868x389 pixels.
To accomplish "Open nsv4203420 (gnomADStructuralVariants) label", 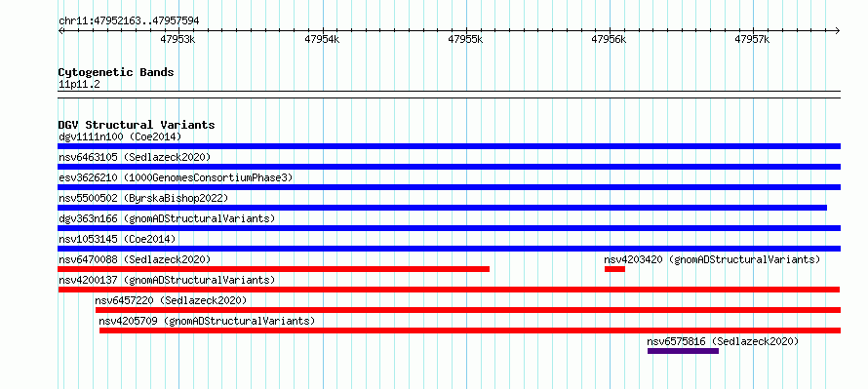I will [x=712, y=259].
